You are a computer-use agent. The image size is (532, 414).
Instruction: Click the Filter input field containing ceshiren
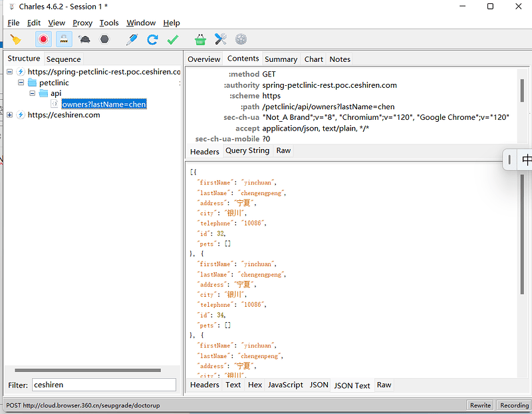tap(104, 385)
